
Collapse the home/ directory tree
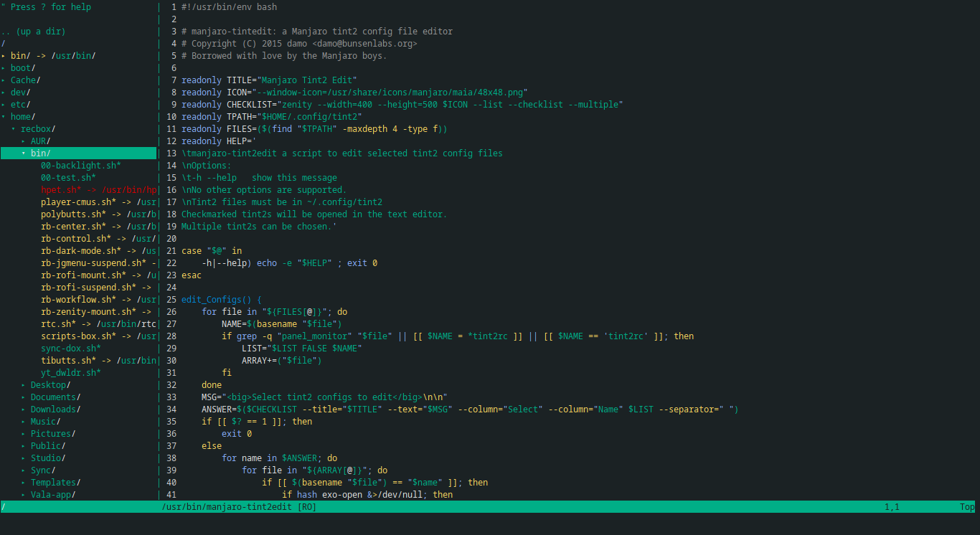click(4, 117)
